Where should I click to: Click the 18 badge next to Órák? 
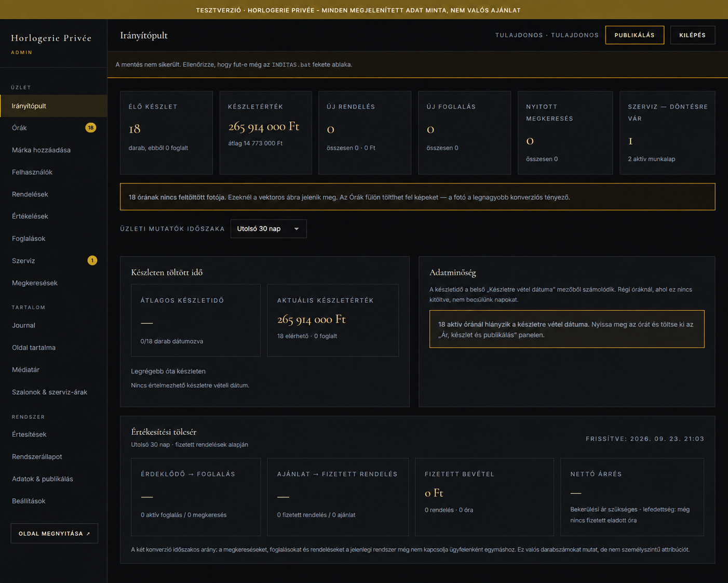point(91,128)
